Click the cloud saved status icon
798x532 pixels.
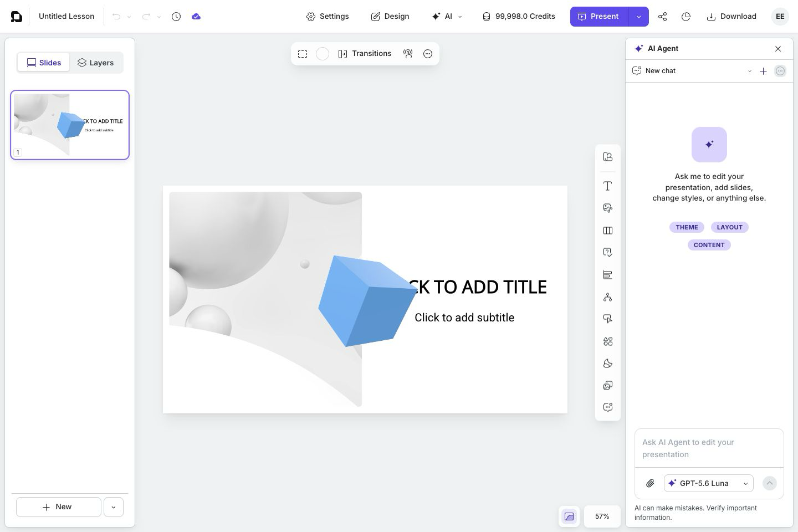[196, 17]
